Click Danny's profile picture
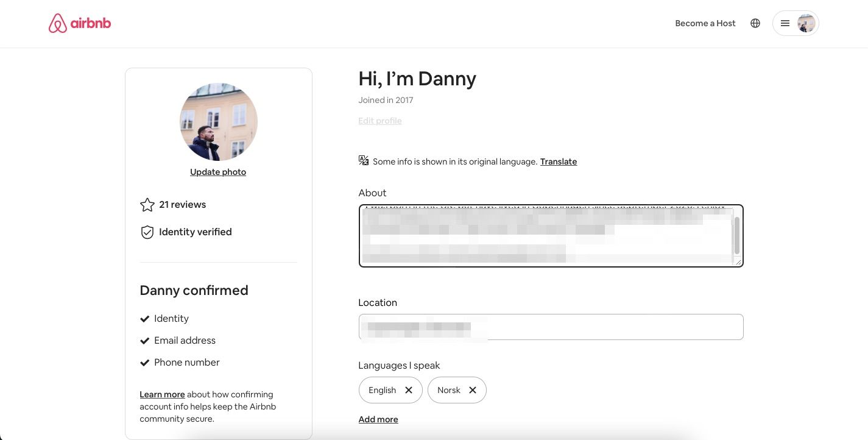 218,122
